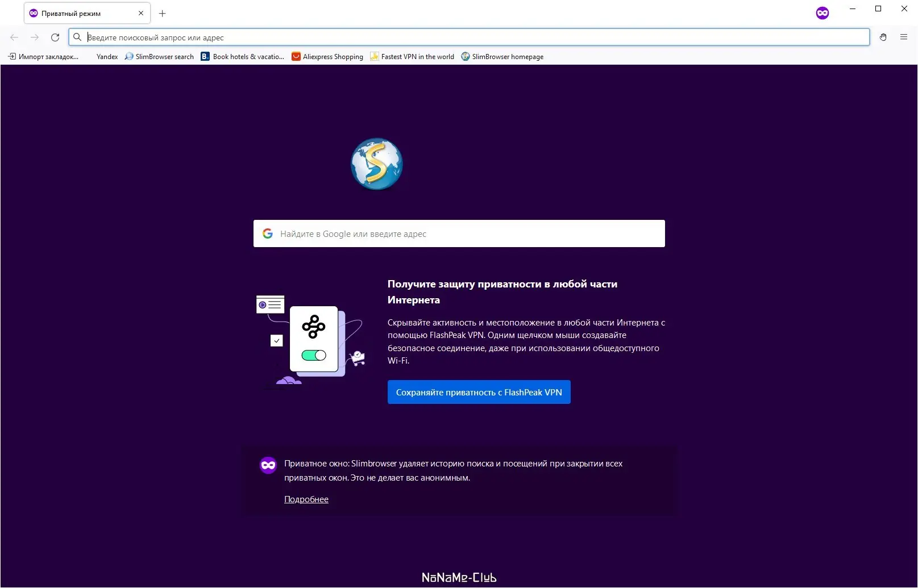Open Book hotels & vacatio... bookmark
Screen dimensions: 918x588
click(x=243, y=57)
